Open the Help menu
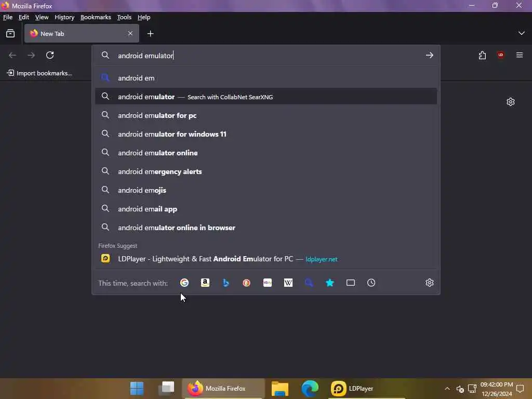The width and height of the screenshot is (532, 399). (x=144, y=17)
